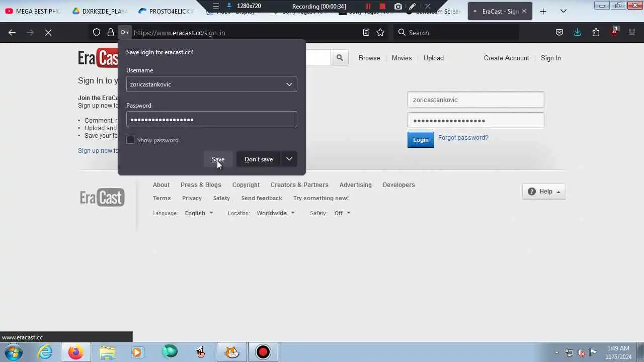Click the uBlock extension icon with badge
This screenshot has height=362, width=644.
[614, 32]
